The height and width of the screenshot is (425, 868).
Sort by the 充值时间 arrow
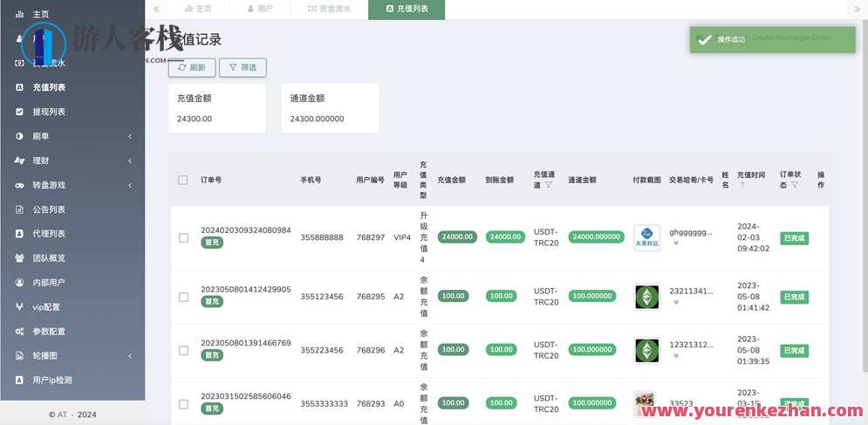pos(742,185)
